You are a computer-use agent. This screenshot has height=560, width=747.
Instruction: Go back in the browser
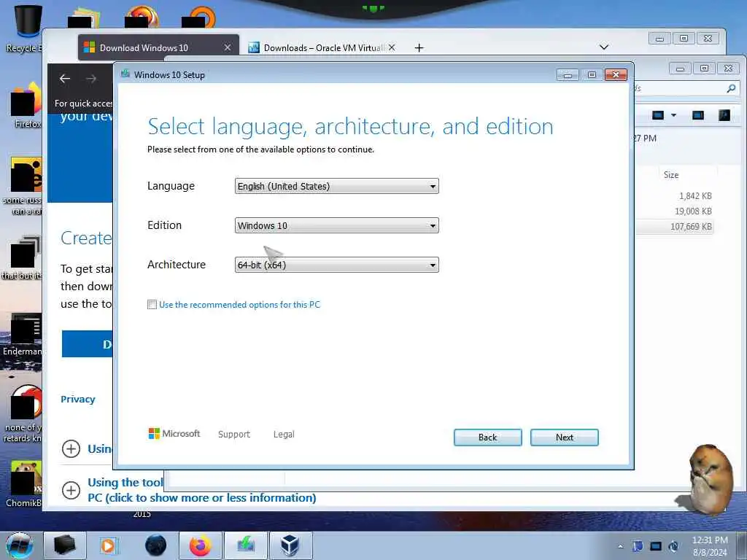coord(65,79)
